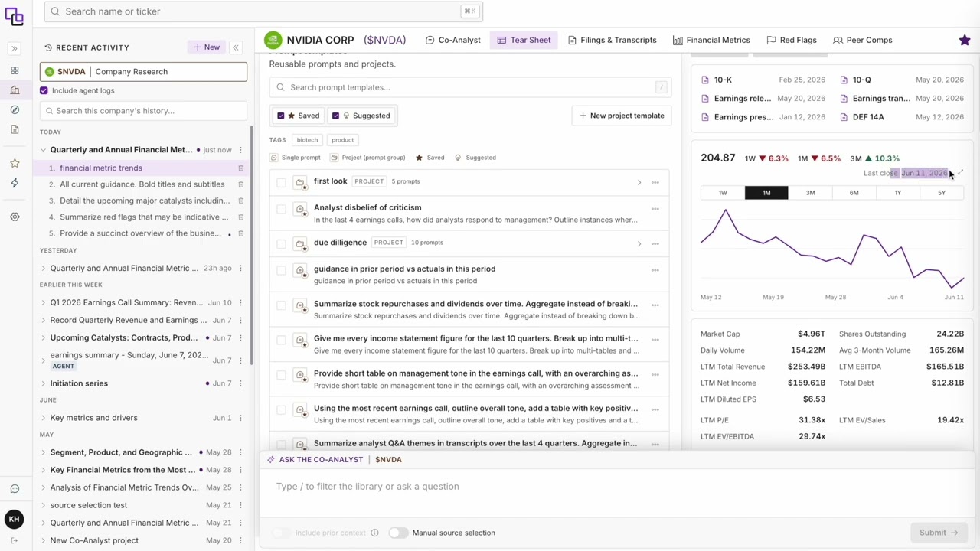
Task: Delete the 'financial metric trends' entry
Action: coord(240,168)
